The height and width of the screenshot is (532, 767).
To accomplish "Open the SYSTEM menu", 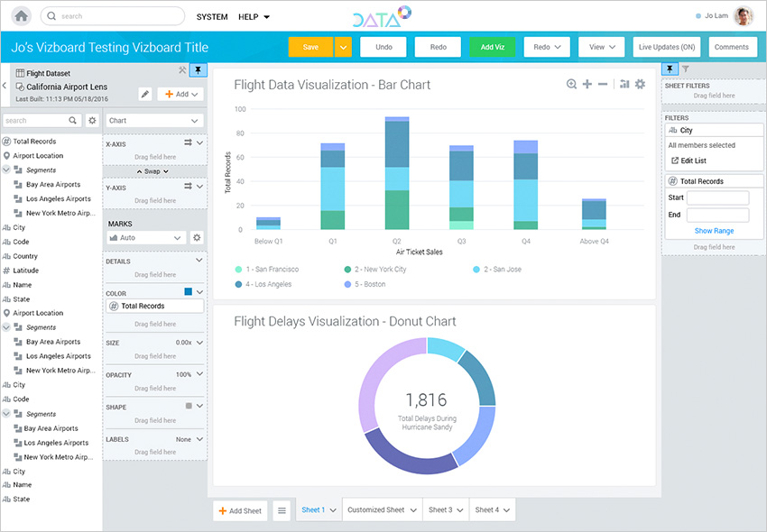I will 212,16.
